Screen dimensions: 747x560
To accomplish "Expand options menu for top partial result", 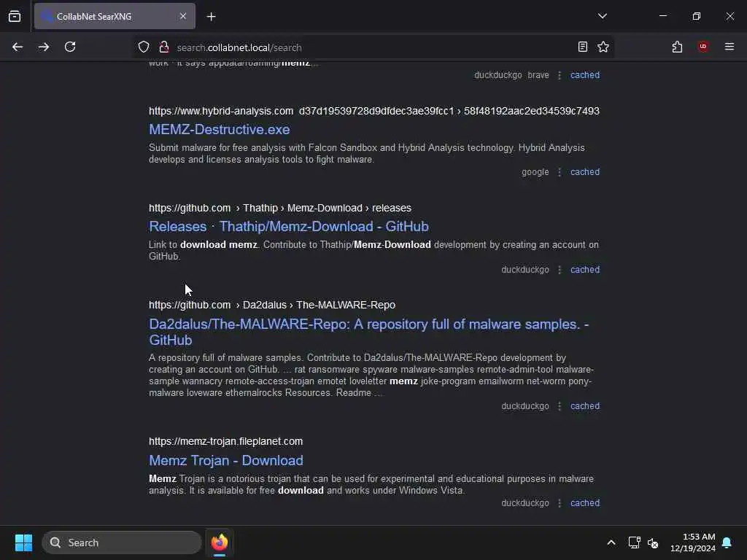I will tap(560, 75).
